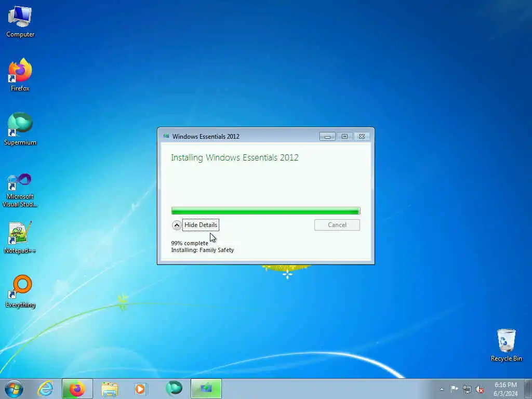Close the Windows Essentials 2012 window
The image size is (532, 399).
[x=362, y=137]
